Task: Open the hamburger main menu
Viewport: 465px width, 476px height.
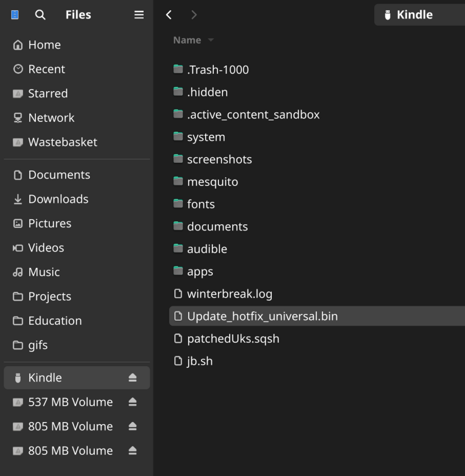Action: (x=138, y=15)
